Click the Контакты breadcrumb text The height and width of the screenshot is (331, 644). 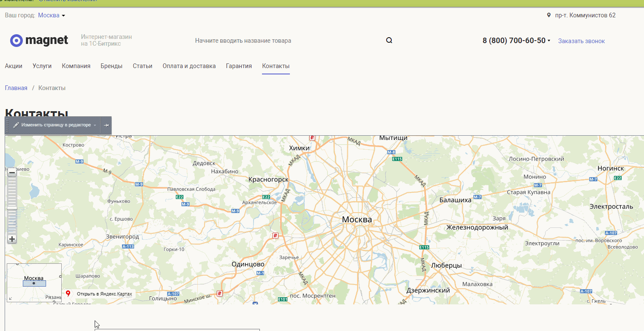tap(52, 88)
